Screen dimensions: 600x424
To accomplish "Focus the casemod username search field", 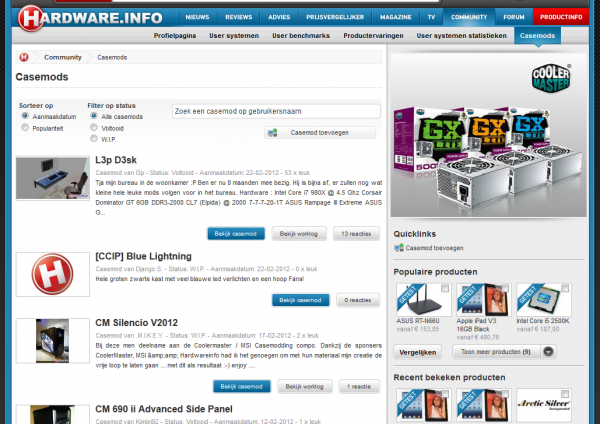I will click(276, 111).
